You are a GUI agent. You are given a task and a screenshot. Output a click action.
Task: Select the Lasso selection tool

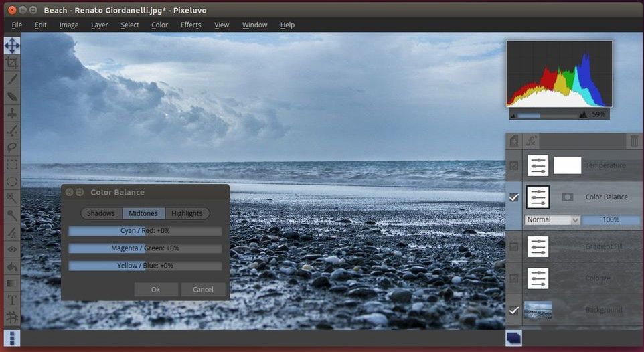point(12,147)
